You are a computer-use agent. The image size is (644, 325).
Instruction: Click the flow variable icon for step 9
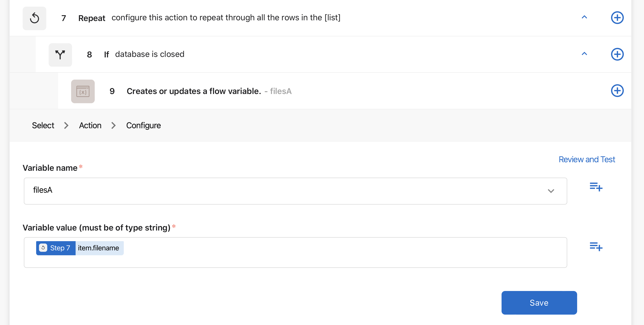83,91
